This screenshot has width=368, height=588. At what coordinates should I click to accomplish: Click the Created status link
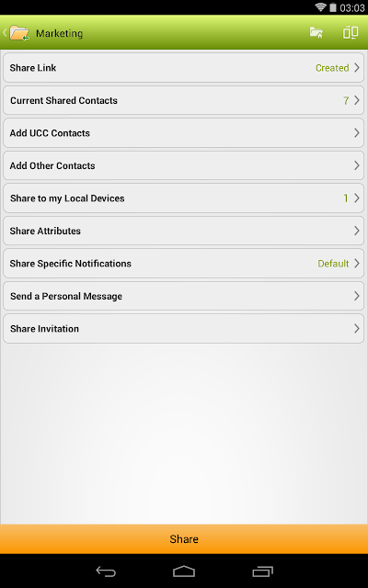(x=332, y=68)
